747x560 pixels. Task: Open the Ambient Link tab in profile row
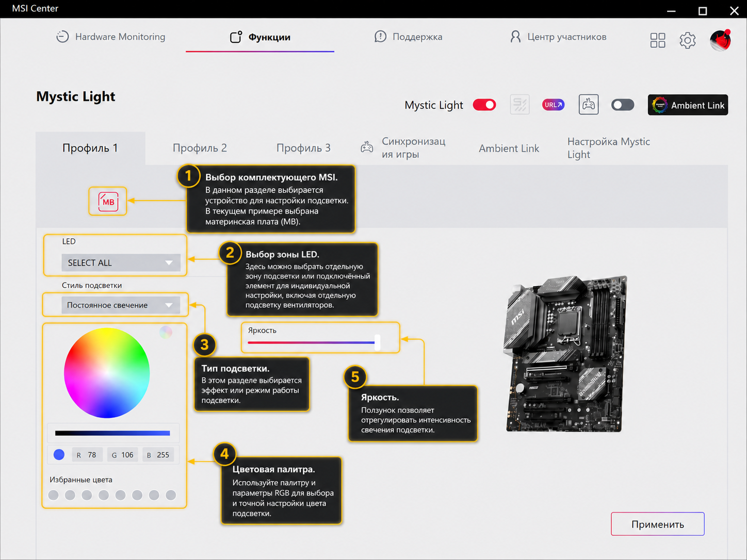pyautogui.click(x=509, y=149)
